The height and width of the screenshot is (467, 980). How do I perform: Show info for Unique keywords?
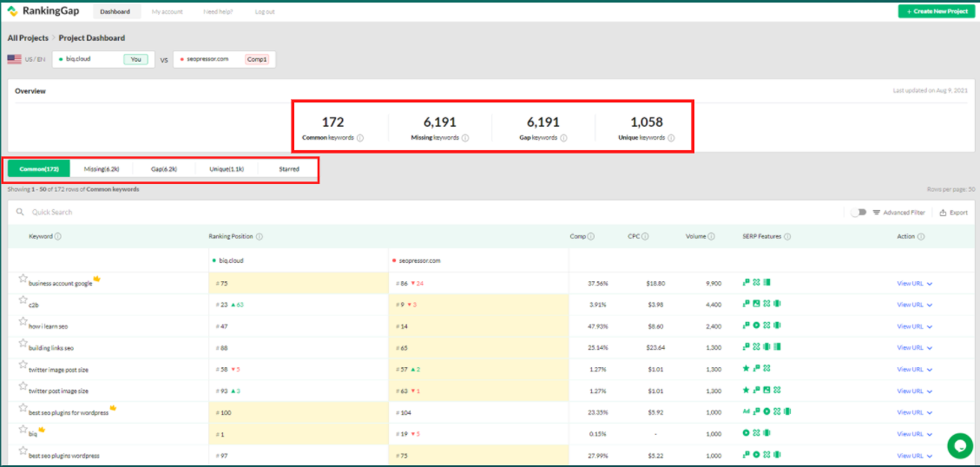(671, 137)
